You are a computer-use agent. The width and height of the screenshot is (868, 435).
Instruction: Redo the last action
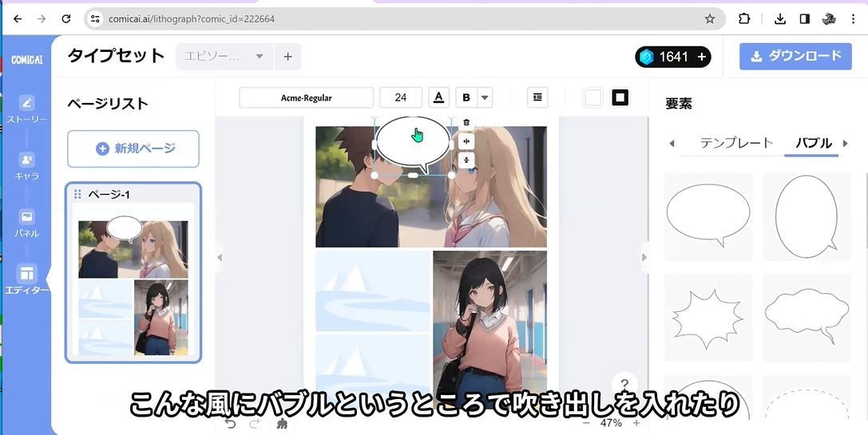(x=255, y=423)
